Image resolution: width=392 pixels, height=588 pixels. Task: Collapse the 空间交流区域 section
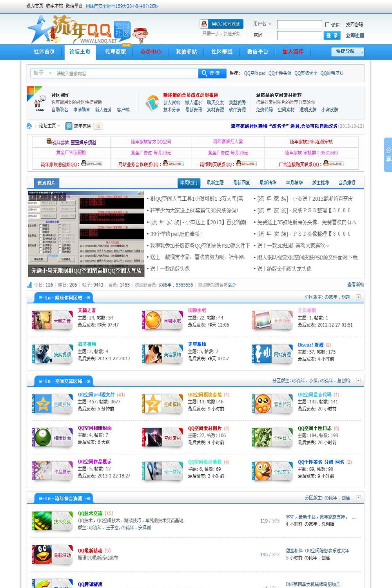coord(358,380)
